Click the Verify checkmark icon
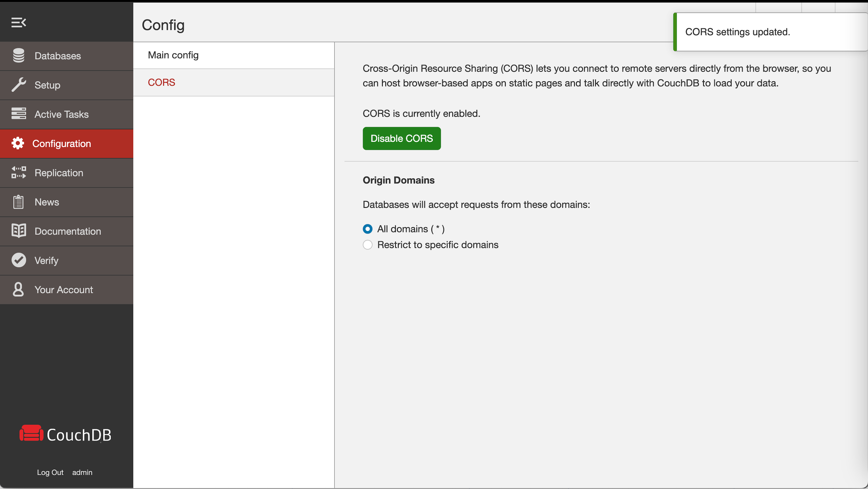868x489 pixels. 18,260
